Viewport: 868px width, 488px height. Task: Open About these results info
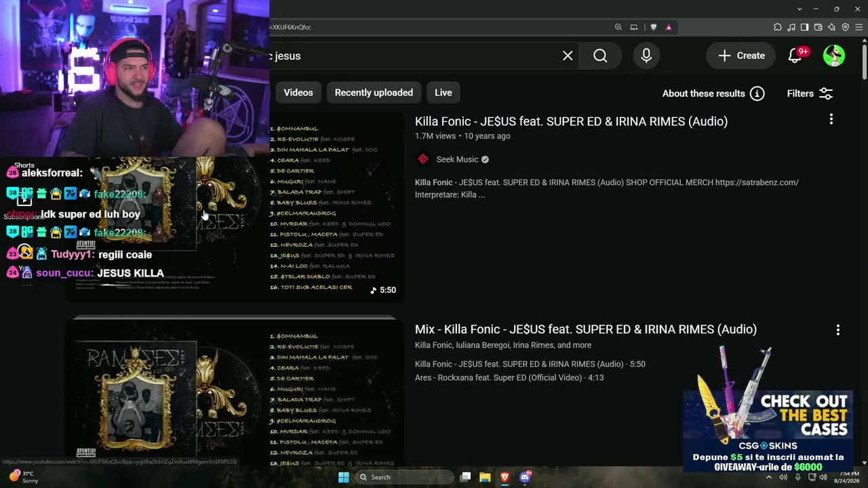coord(713,94)
